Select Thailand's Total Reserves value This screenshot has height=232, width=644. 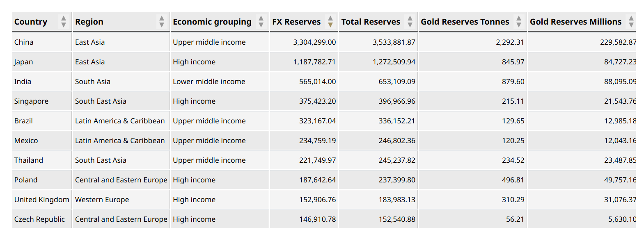[x=396, y=160]
